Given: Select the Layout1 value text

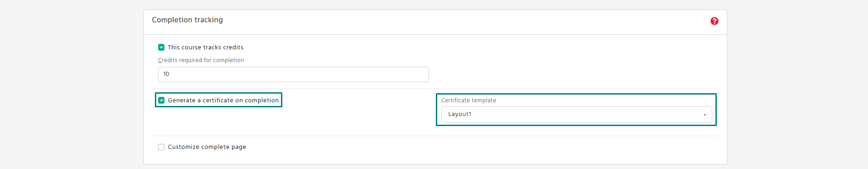Looking at the screenshot, I should pyautogui.click(x=460, y=114).
